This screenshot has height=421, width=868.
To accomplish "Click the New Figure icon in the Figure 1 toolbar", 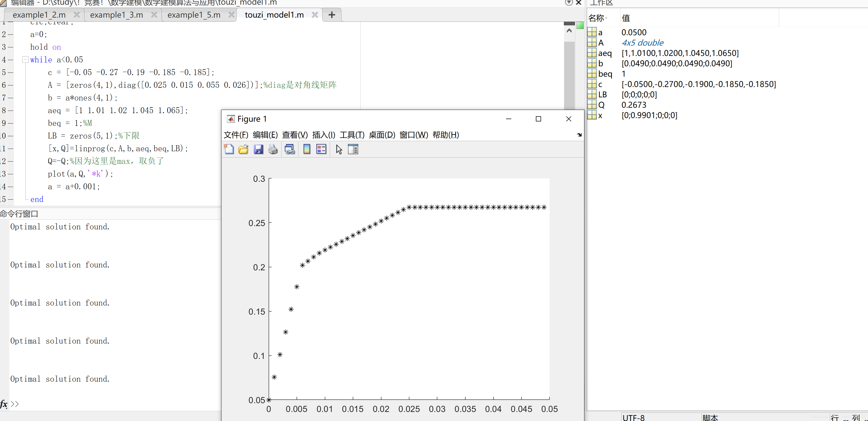I will (x=229, y=149).
